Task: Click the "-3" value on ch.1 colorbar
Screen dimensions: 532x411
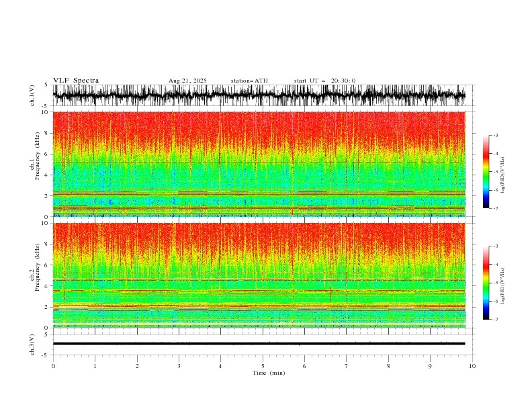Action: 495,135
